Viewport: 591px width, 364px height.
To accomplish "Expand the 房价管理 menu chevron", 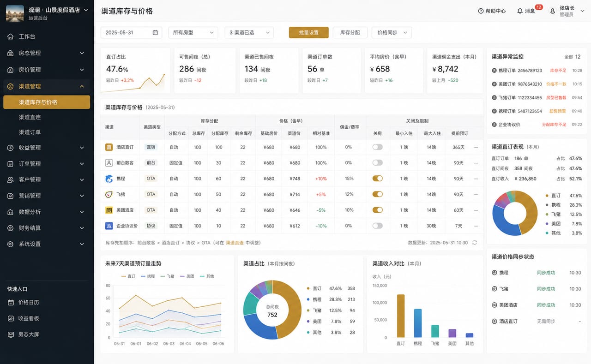I will pos(82,70).
